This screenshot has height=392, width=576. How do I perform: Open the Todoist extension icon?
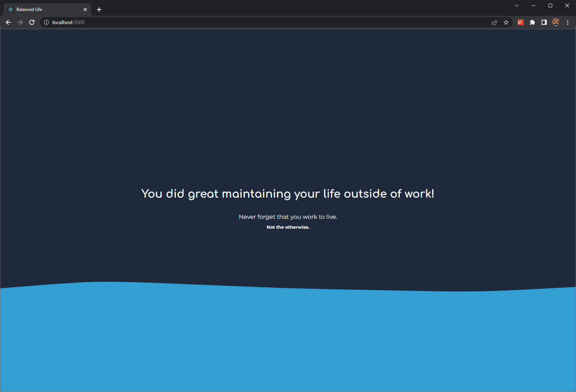(521, 22)
